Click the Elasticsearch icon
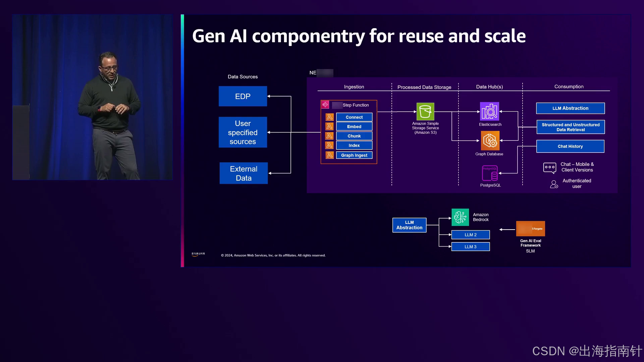Screen dimensions: 644x362 489,111
